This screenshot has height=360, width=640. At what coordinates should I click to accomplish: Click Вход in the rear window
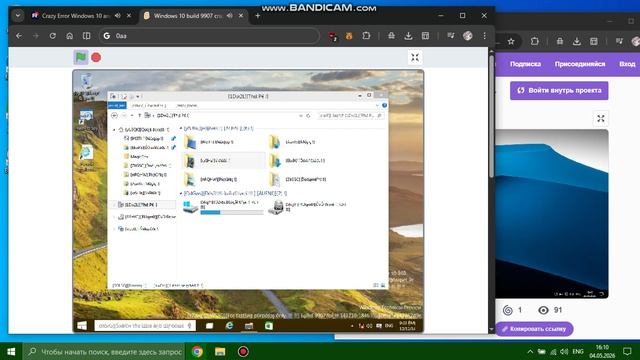627,64
